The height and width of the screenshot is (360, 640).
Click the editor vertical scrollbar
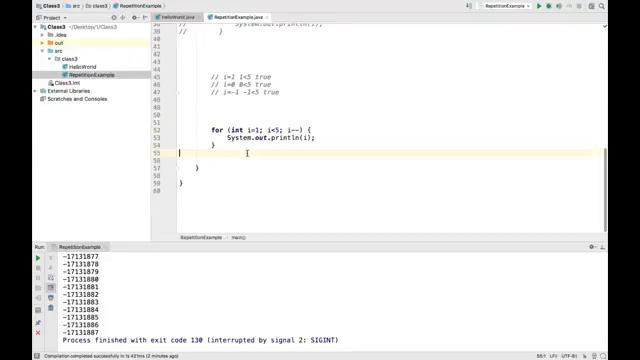coord(605,189)
